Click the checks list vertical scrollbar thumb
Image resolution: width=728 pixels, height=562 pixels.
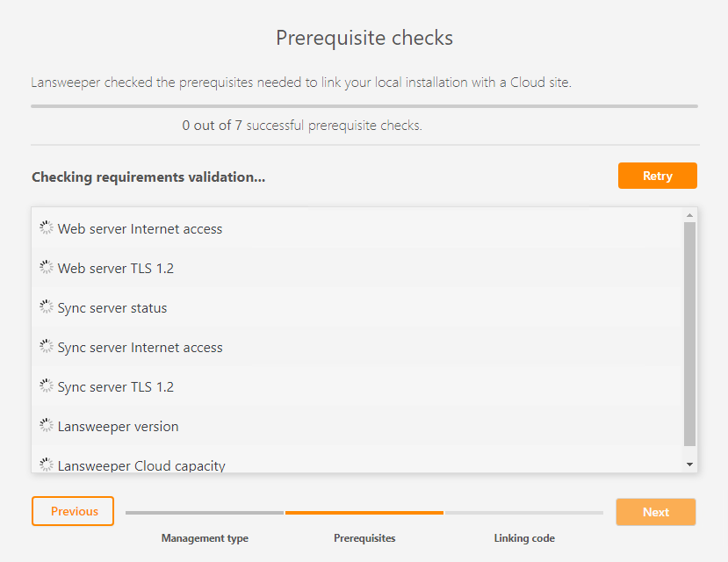pos(689,334)
